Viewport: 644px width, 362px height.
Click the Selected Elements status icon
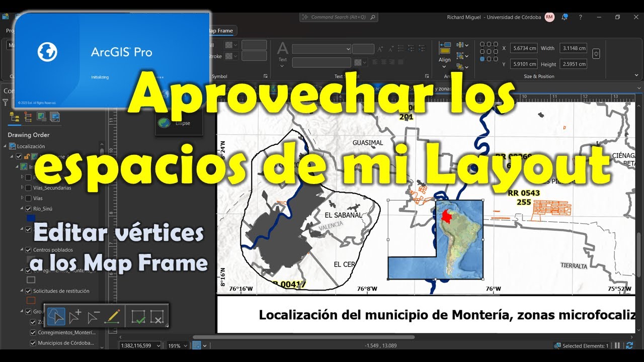point(557,346)
